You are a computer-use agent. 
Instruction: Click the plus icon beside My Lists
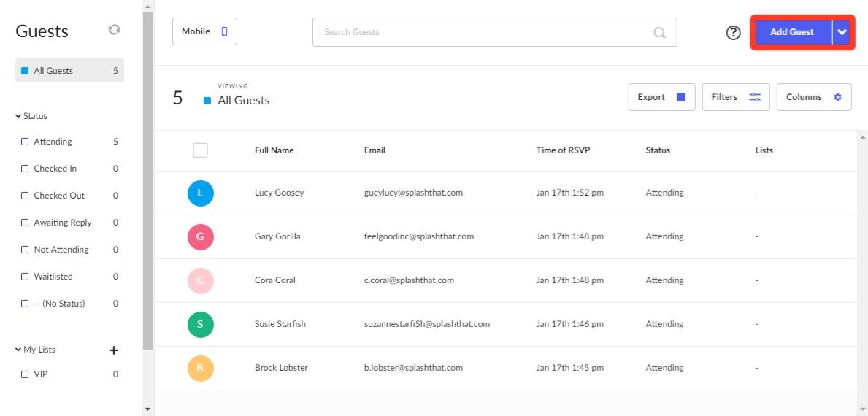(x=114, y=350)
